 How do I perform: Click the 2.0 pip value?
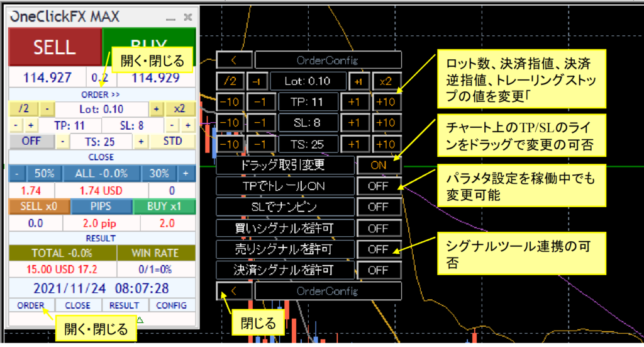[x=100, y=224]
